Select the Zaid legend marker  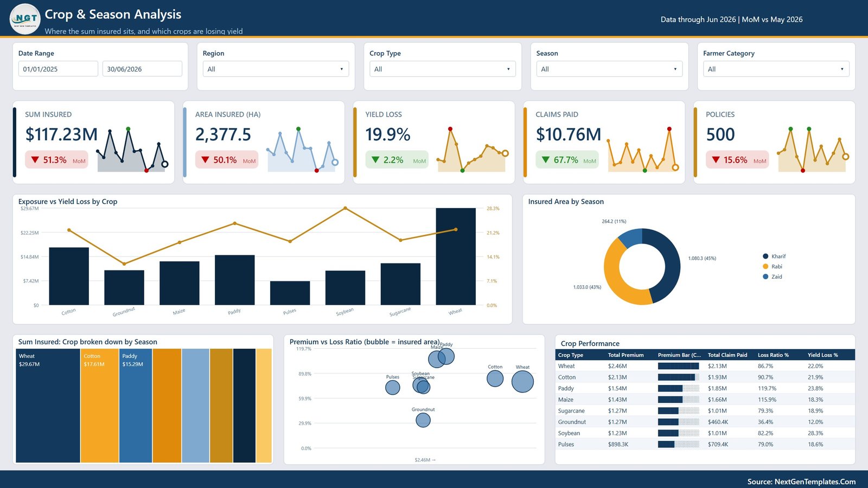765,277
